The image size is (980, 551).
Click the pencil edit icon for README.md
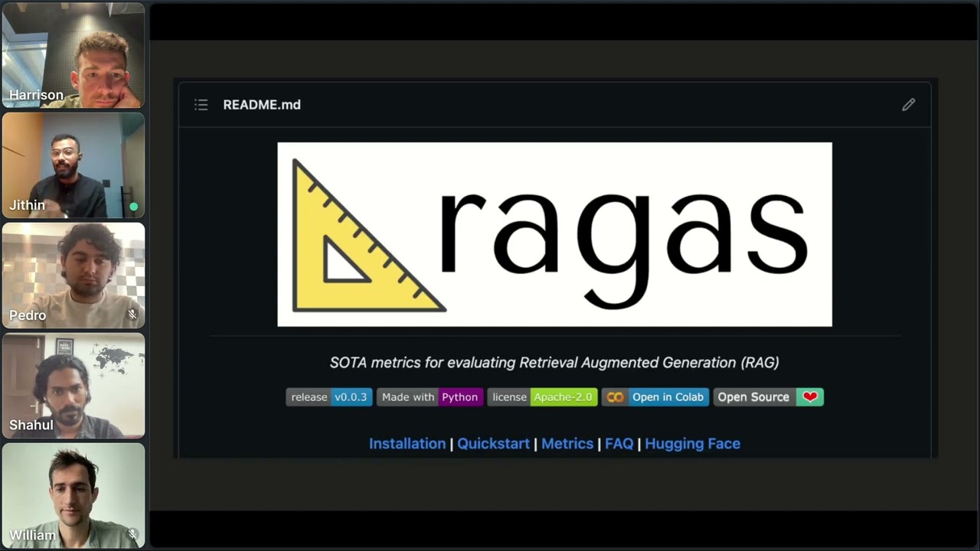pos(909,105)
